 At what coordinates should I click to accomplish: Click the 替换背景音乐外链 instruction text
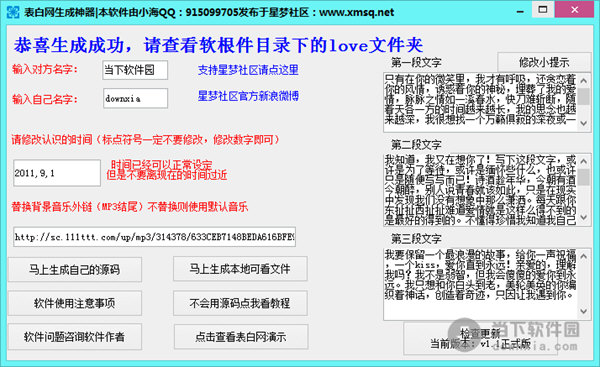(x=130, y=207)
